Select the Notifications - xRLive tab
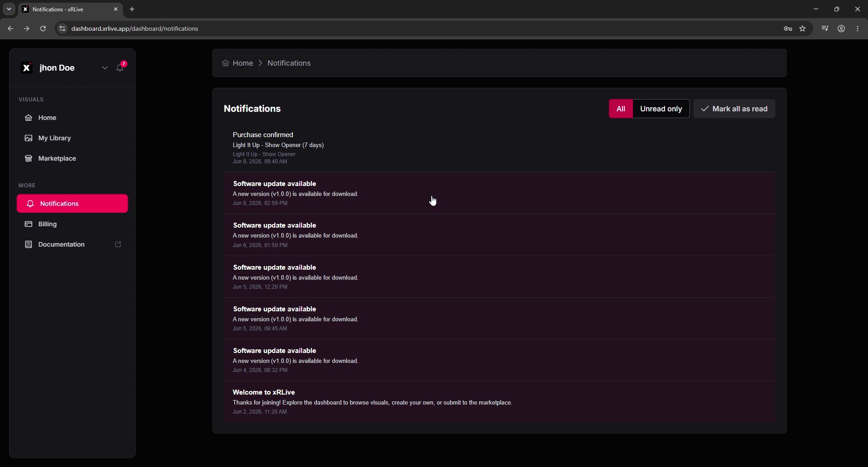This screenshot has width=868, height=467. point(70,9)
